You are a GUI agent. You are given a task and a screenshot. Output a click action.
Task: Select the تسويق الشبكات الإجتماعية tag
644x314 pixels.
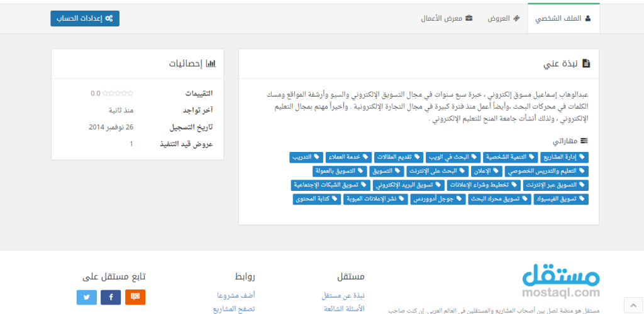(331, 185)
